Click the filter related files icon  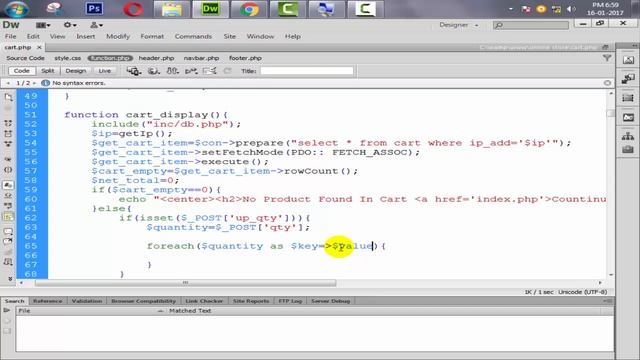click(x=607, y=58)
